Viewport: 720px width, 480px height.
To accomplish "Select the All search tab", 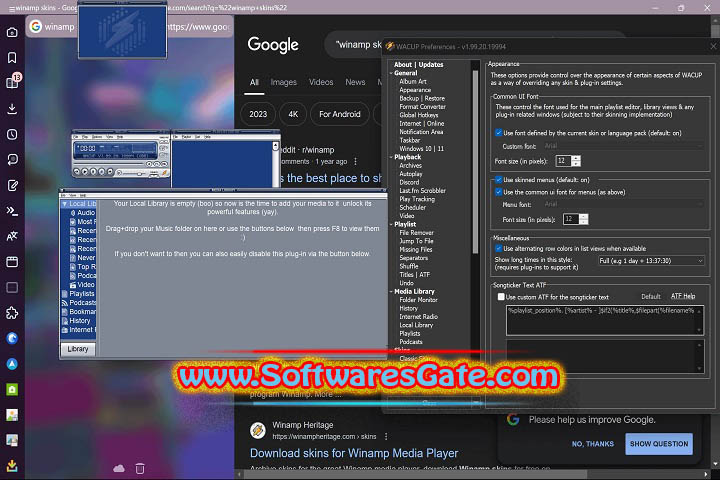I will (x=254, y=82).
